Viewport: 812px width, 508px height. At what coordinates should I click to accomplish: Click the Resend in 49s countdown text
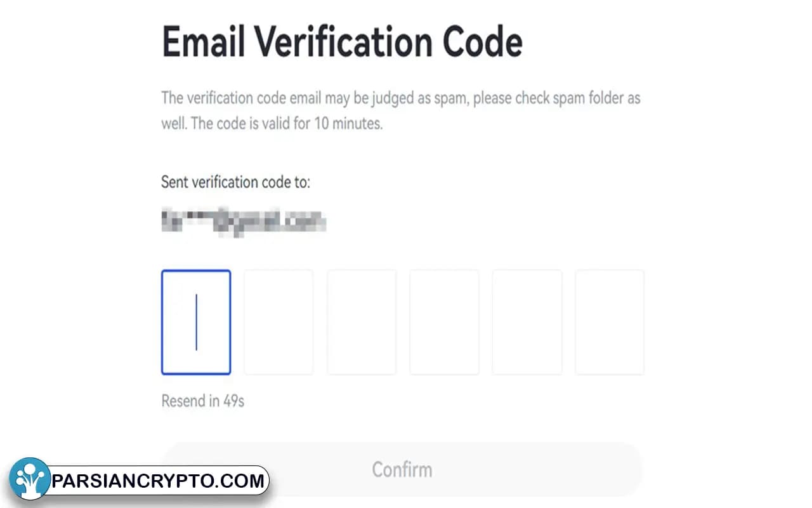(203, 401)
